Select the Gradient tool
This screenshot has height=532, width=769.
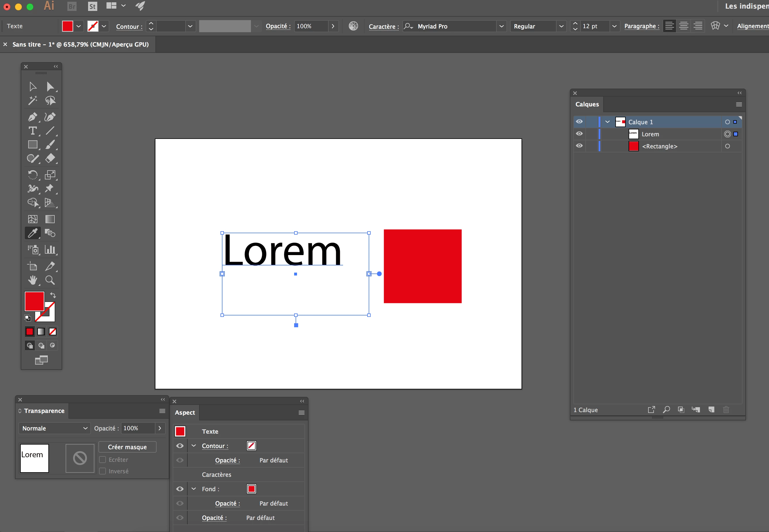[50, 219]
